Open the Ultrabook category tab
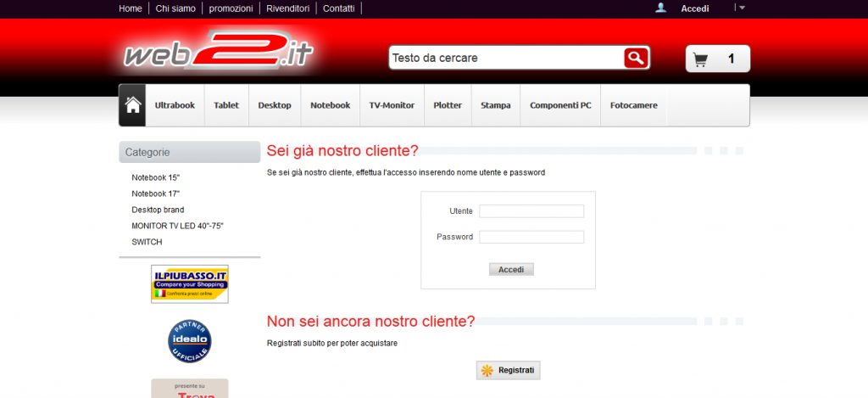Image resolution: width=868 pixels, height=398 pixels. click(x=175, y=105)
